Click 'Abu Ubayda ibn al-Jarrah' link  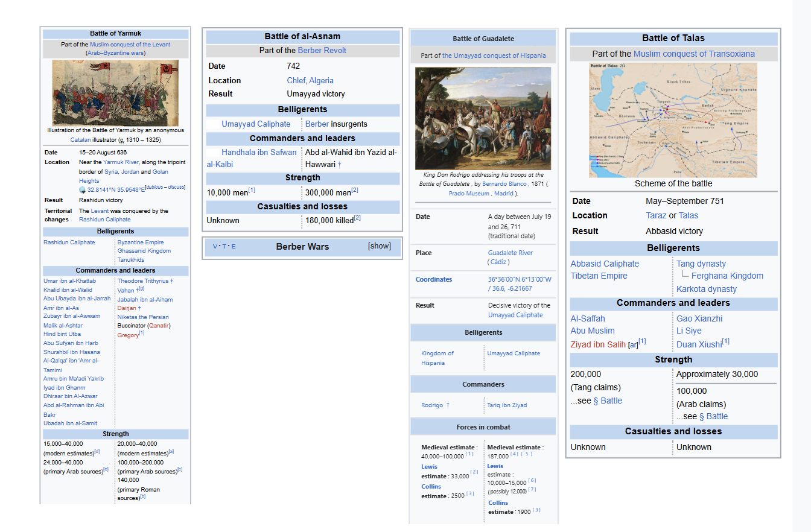(x=77, y=299)
